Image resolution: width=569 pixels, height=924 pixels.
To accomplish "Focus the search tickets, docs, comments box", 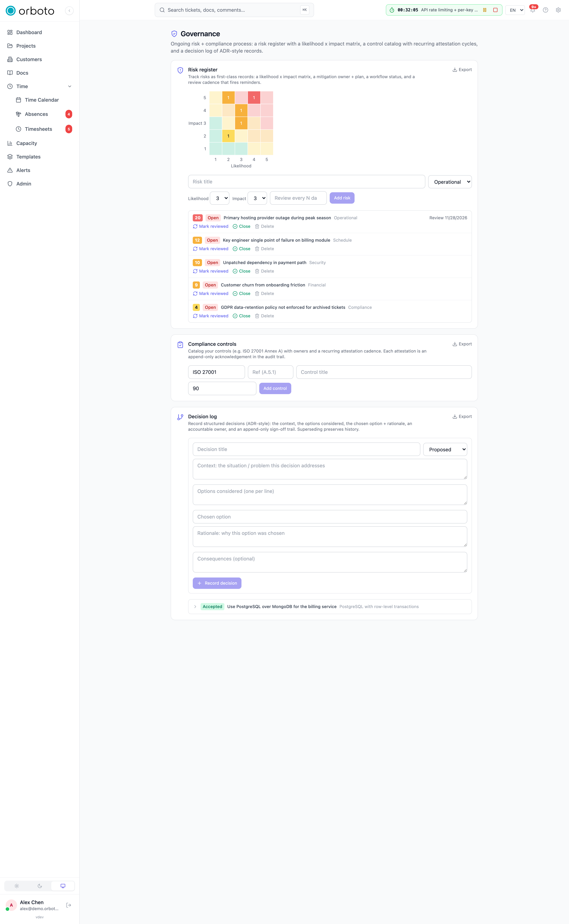I will [234, 10].
